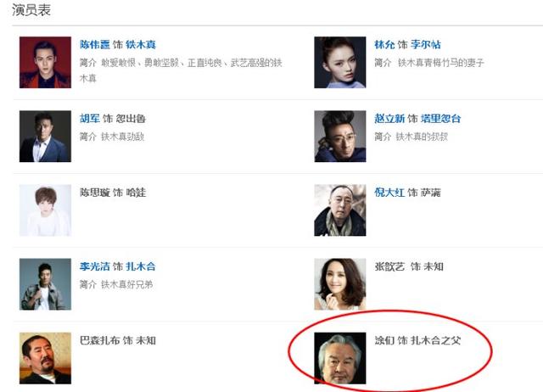Select 赵立新 portrait thumbnail with glasses
The width and height of the screenshot is (543, 392).
coord(340,137)
